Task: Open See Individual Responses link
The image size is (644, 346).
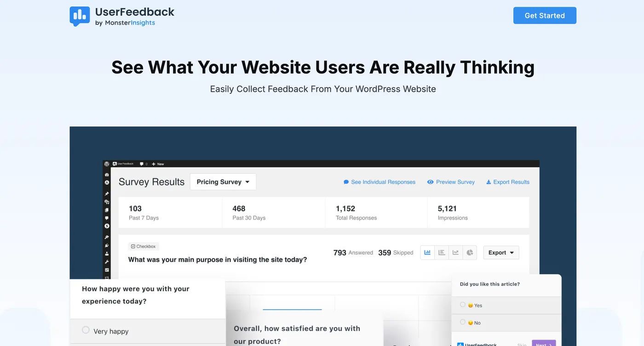Action: pos(379,182)
